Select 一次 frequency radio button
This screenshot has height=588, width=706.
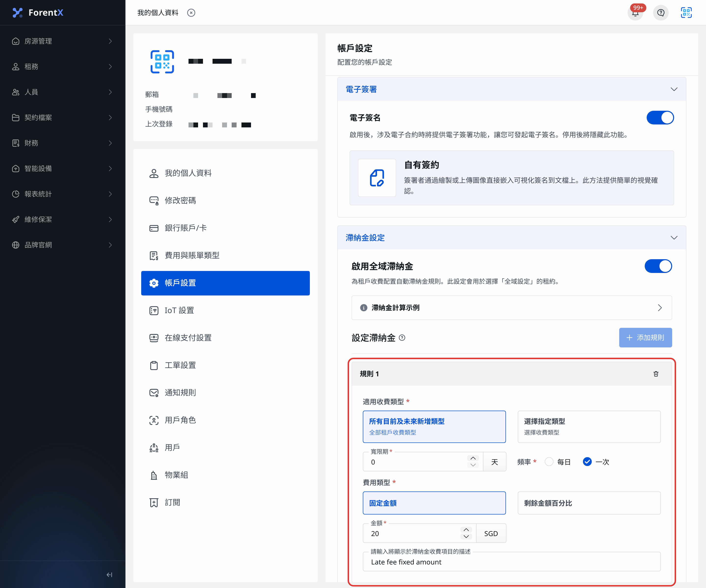pyautogui.click(x=587, y=462)
